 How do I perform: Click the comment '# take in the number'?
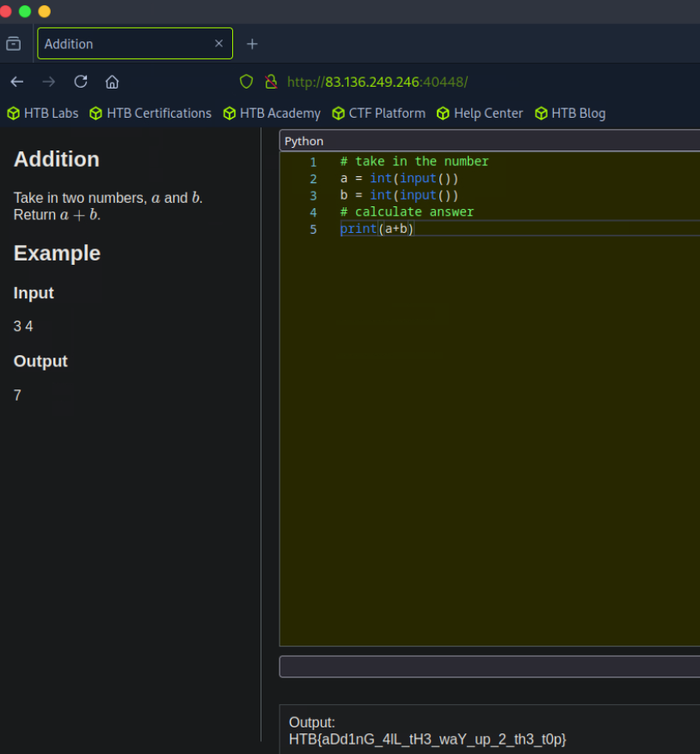(x=414, y=162)
